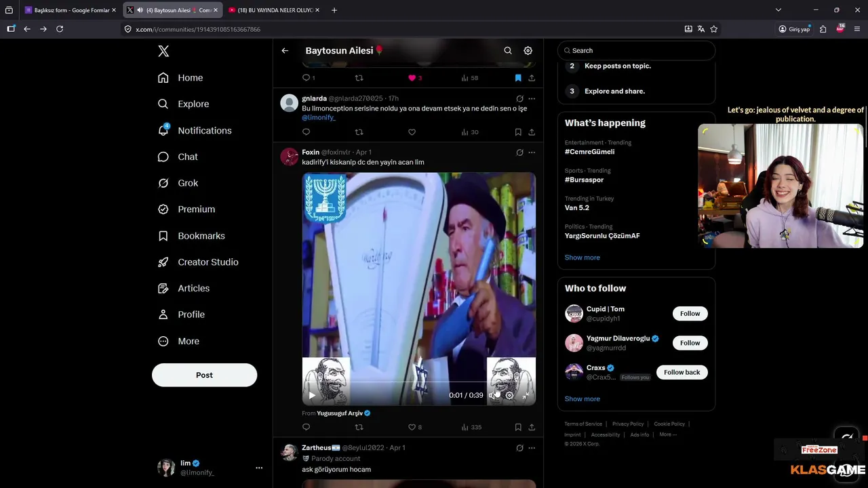Repost gnlarda's post
The image size is (868, 488).
[359, 132]
